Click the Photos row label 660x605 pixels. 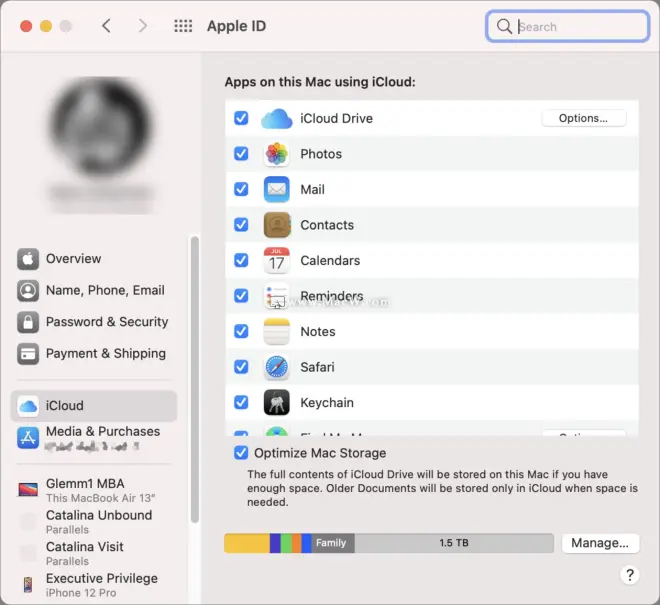coord(321,154)
